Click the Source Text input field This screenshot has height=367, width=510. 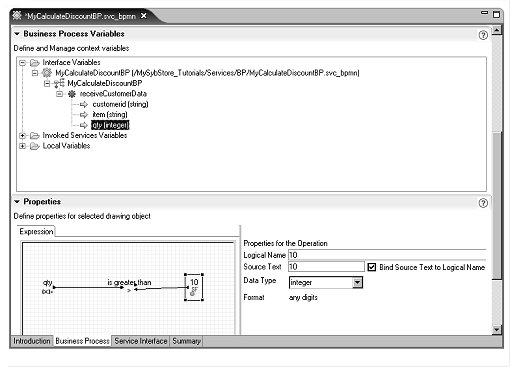(326, 267)
